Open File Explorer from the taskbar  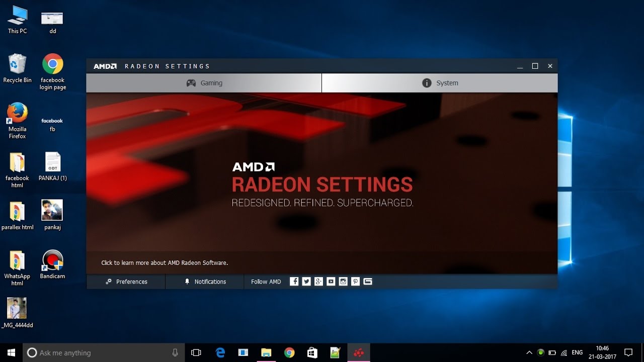pyautogui.click(x=266, y=352)
